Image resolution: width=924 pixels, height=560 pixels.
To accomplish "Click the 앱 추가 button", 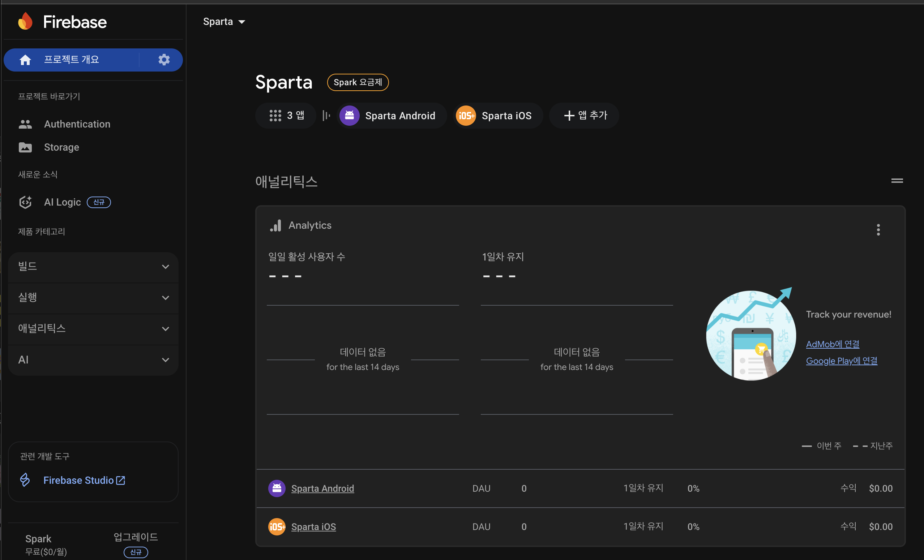I will pos(584,116).
